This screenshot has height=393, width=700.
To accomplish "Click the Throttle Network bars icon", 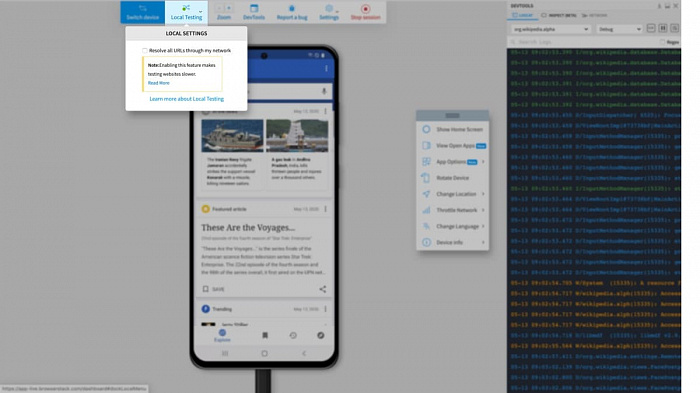I will (x=426, y=210).
